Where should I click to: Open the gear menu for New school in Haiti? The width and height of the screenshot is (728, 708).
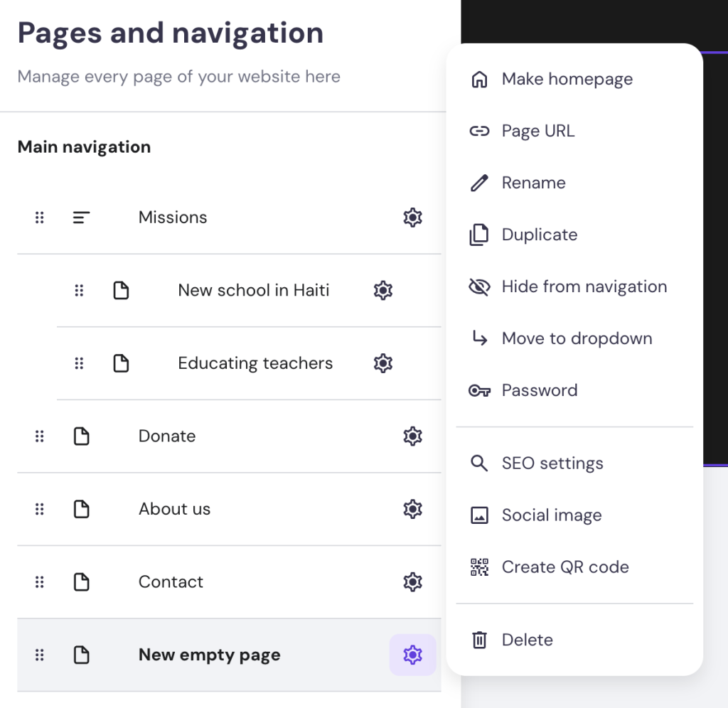(x=382, y=290)
